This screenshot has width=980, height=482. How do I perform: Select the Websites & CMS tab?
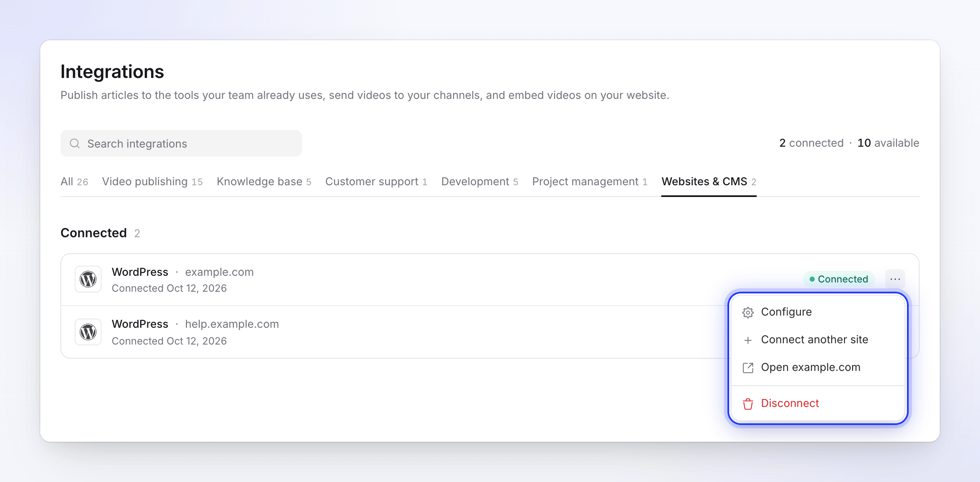point(709,181)
